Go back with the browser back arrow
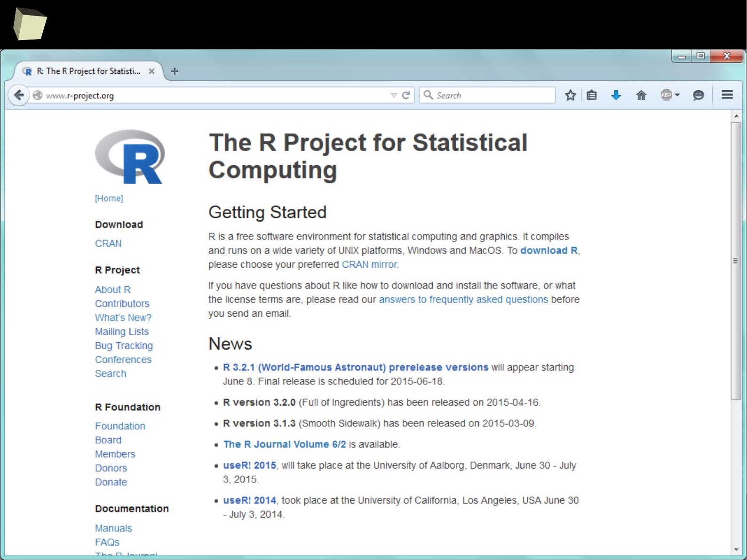Screen dimensions: 747x560 18,95
